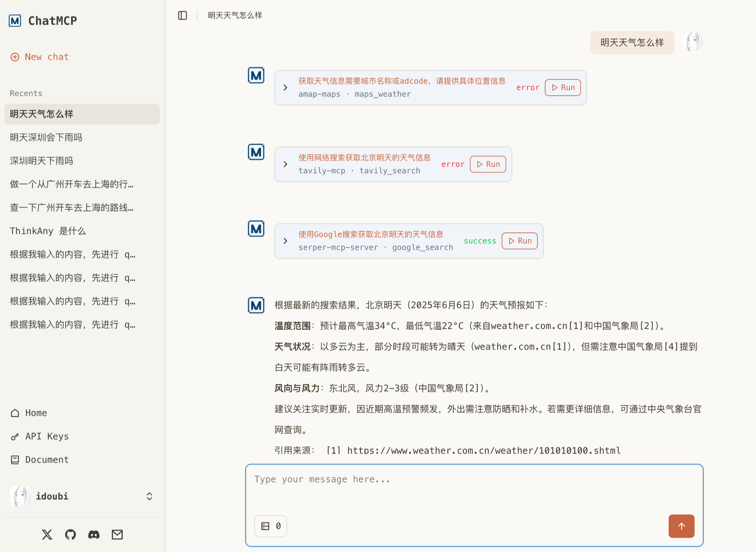Run the tavily_search tool again
This screenshot has height=552, width=756.
[488, 164]
